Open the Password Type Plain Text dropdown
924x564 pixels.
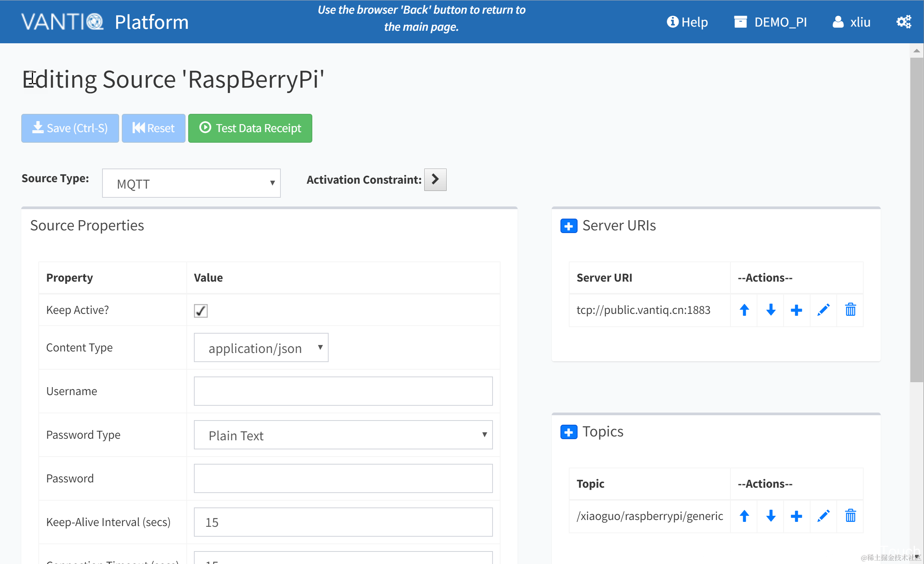click(x=343, y=435)
